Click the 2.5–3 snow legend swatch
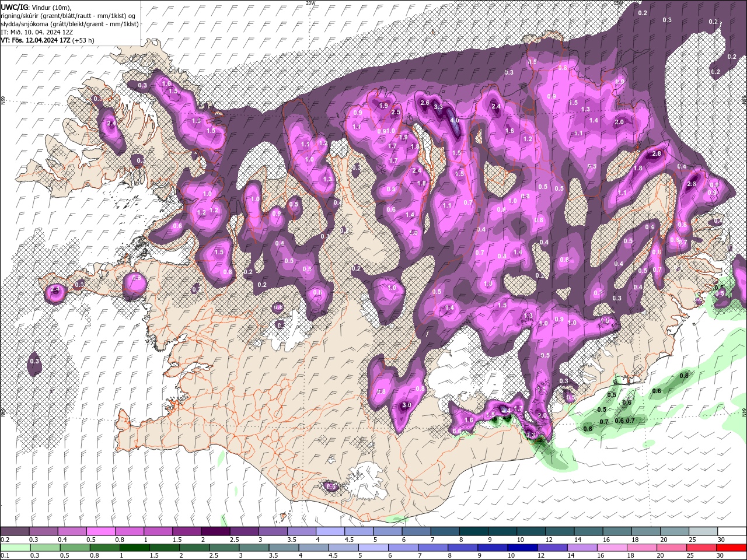The height and width of the screenshot is (560, 747). pos(243,531)
